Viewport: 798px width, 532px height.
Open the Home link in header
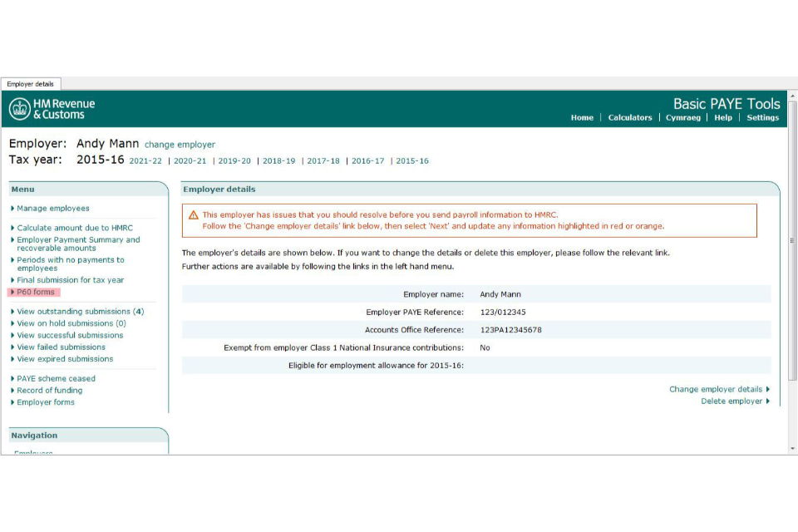[582, 117]
